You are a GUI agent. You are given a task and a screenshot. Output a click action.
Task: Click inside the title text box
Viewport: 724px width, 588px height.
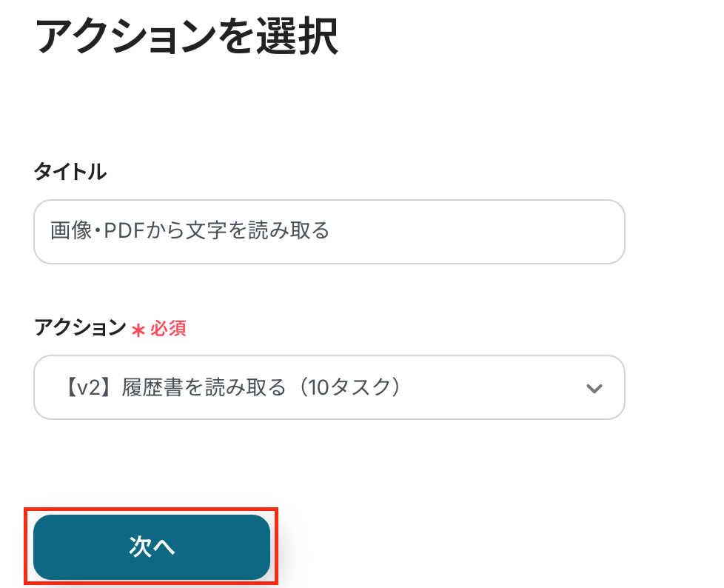pos(329,231)
